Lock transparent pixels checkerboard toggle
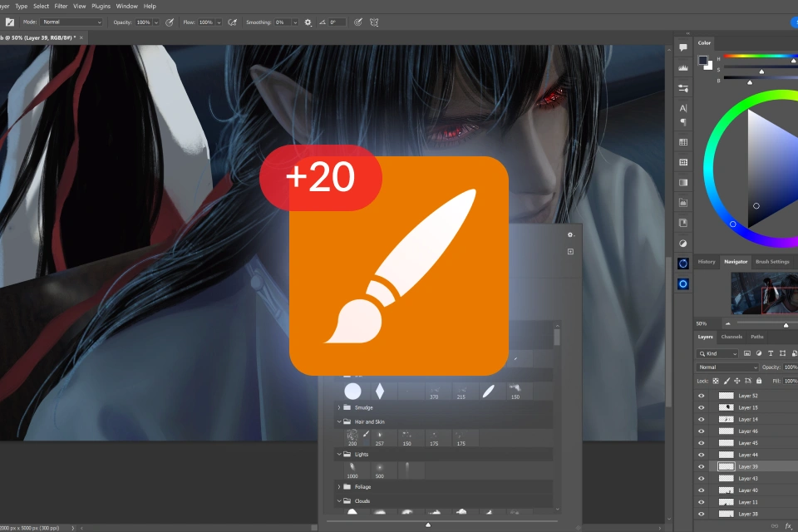 (716, 381)
